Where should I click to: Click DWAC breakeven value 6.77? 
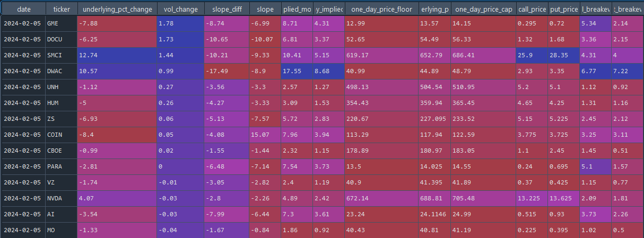(595, 72)
